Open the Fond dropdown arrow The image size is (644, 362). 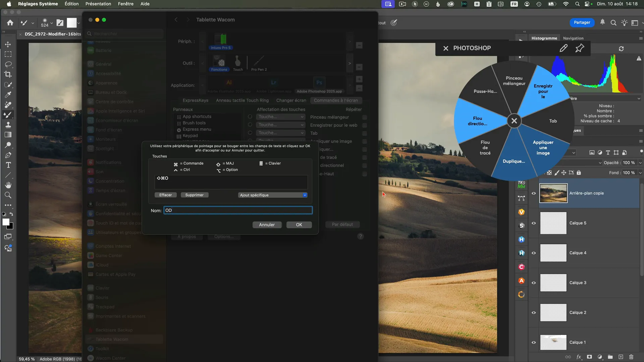coord(640,173)
